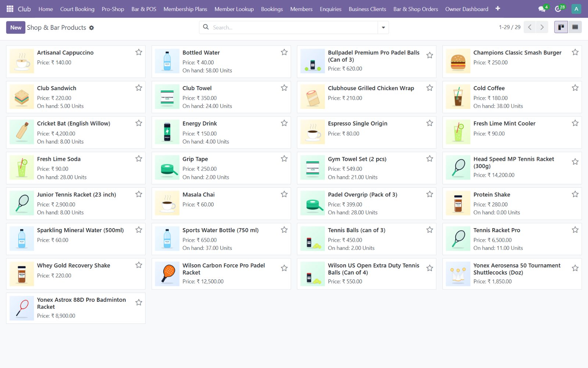588x368 pixels.
Task: Open the Pro-Shop menu
Action: (113, 9)
